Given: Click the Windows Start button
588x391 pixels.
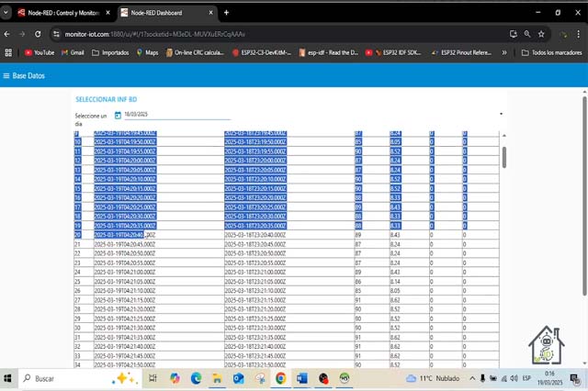Looking at the screenshot, I should pos(8,378).
